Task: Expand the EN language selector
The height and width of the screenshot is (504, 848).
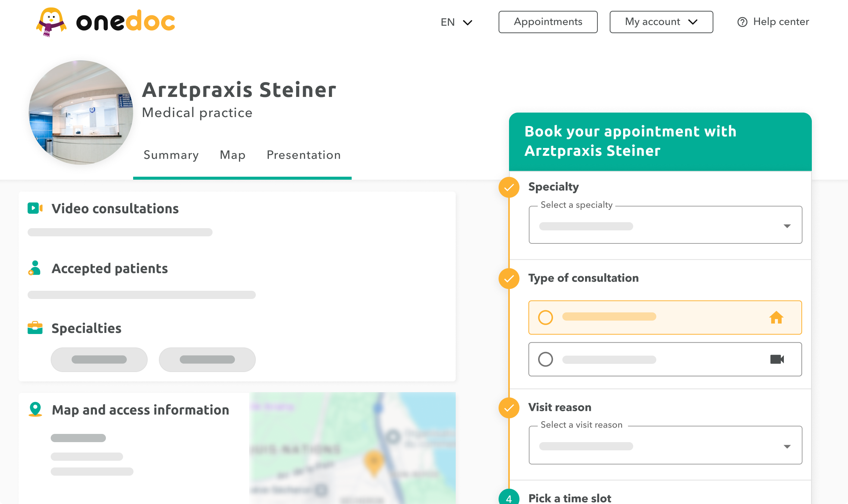Action: point(456,22)
